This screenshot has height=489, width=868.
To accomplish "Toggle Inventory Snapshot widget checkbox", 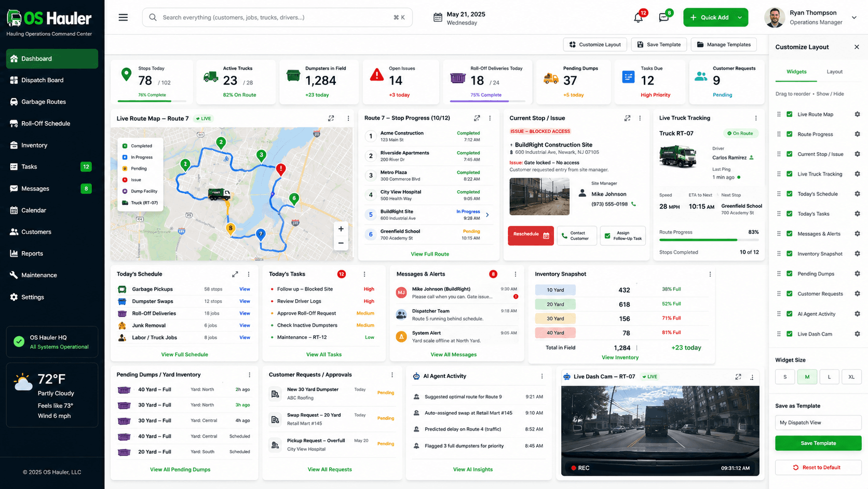I will click(x=790, y=254).
